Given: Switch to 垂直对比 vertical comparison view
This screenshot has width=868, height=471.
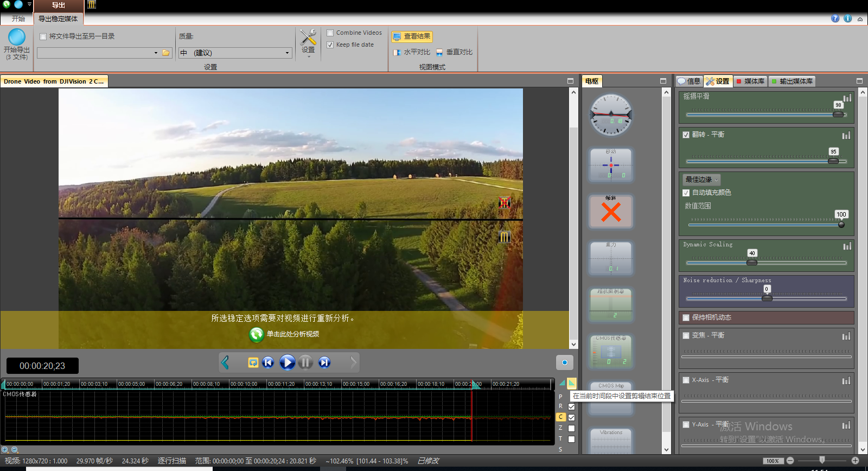Looking at the screenshot, I should [x=454, y=52].
